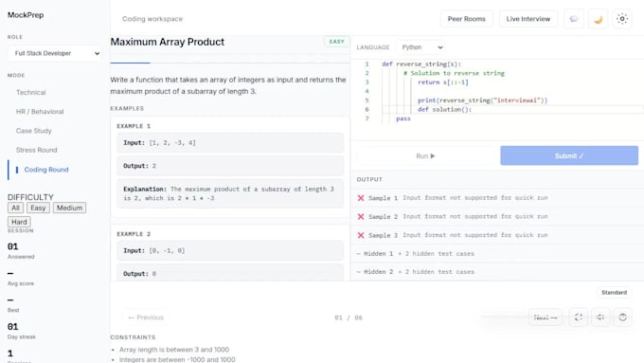Viewport: 644px width, 363px height.
Task: Click Example 1 Output value
Action: click(154, 166)
